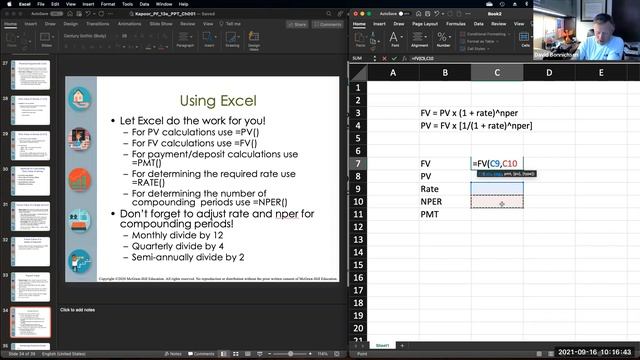The height and width of the screenshot is (360, 640).
Task: Click the Format as Table icon
Action: pyautogui.click(x=462, y=42)
